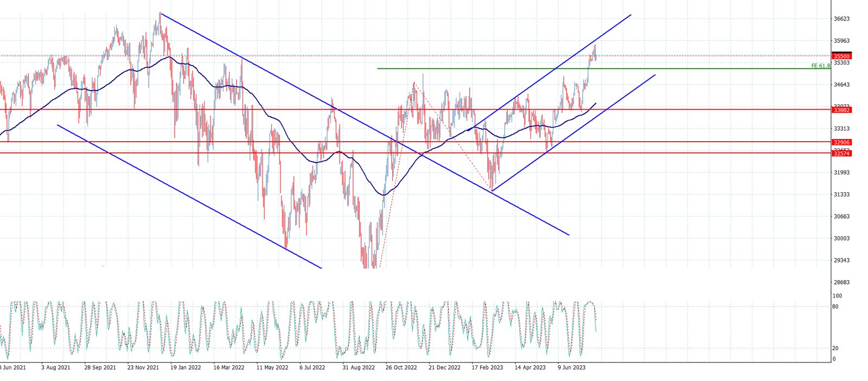Click the oscillator 100 level label

tap(837, 296)
